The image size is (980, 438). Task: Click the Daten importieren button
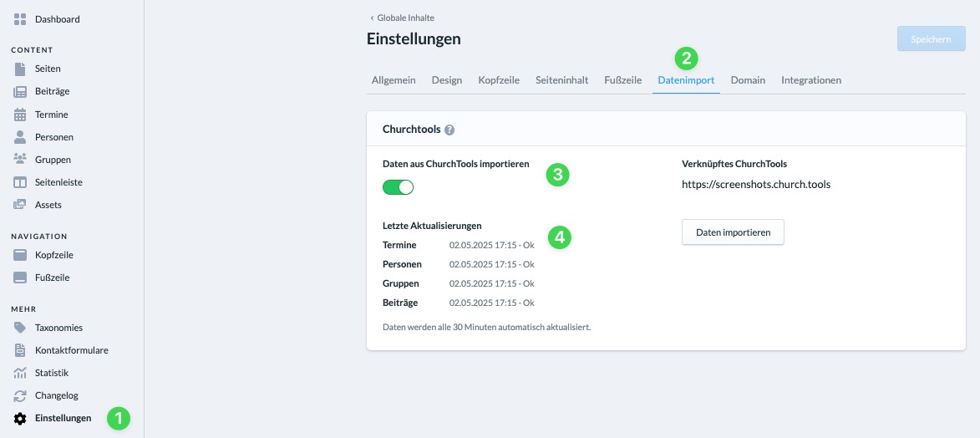[734, 232]
